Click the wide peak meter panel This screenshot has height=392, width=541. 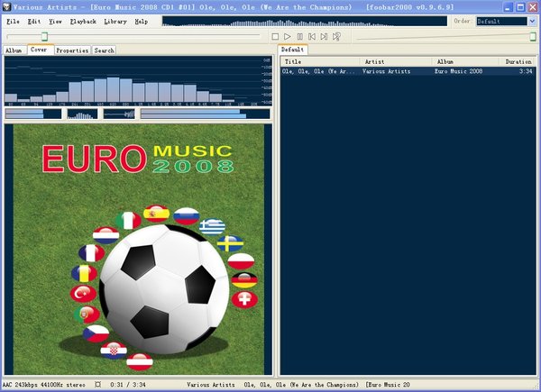205,114
